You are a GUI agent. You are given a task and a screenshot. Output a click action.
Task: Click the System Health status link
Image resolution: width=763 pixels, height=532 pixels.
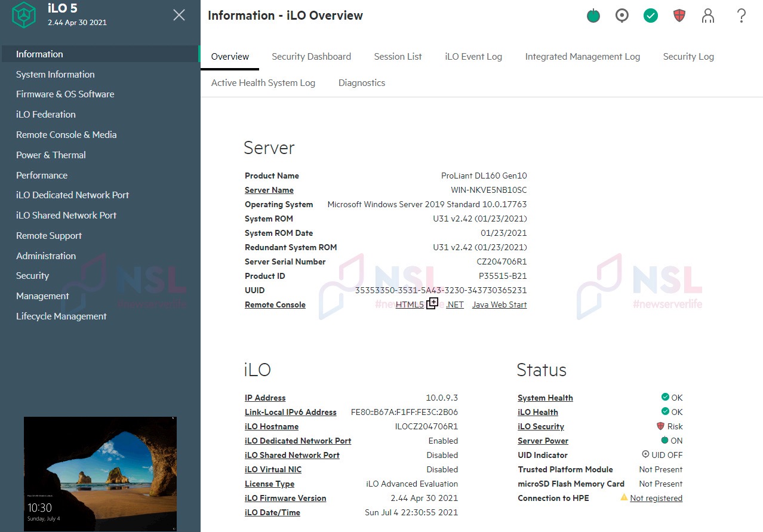pos(545,398)
